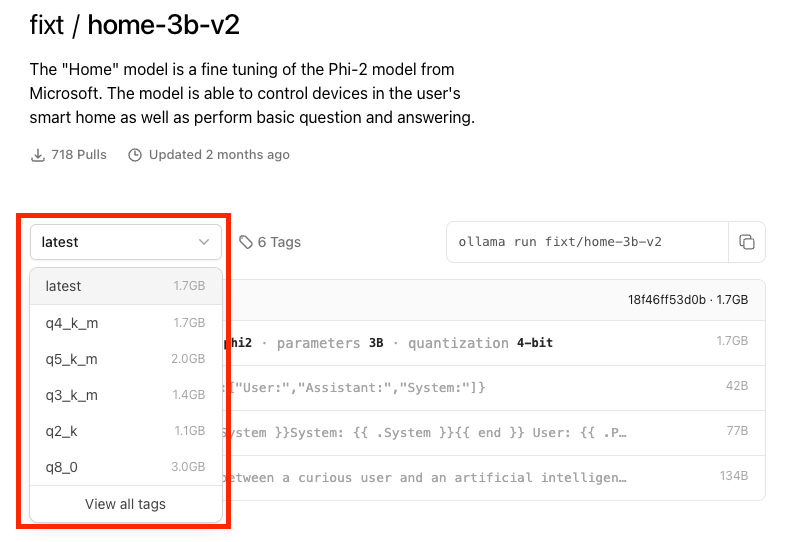Collapse the latest tag dropdown
Screen dimensions: 792x542
point(125,242)
